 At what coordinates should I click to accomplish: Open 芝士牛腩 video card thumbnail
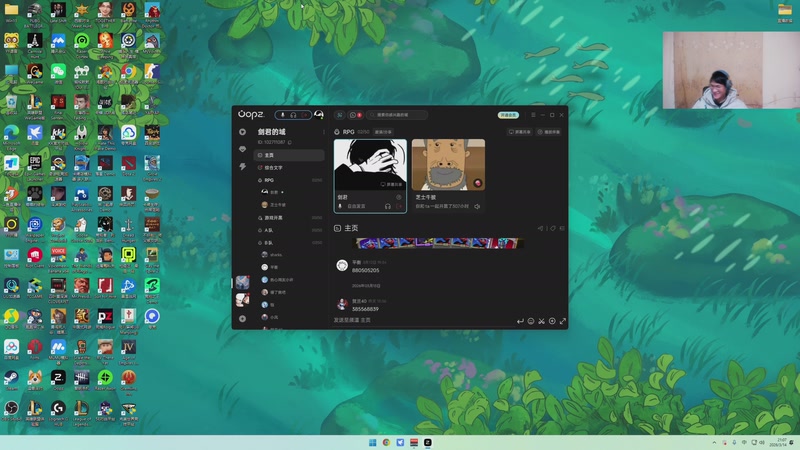tap(448, 165)
